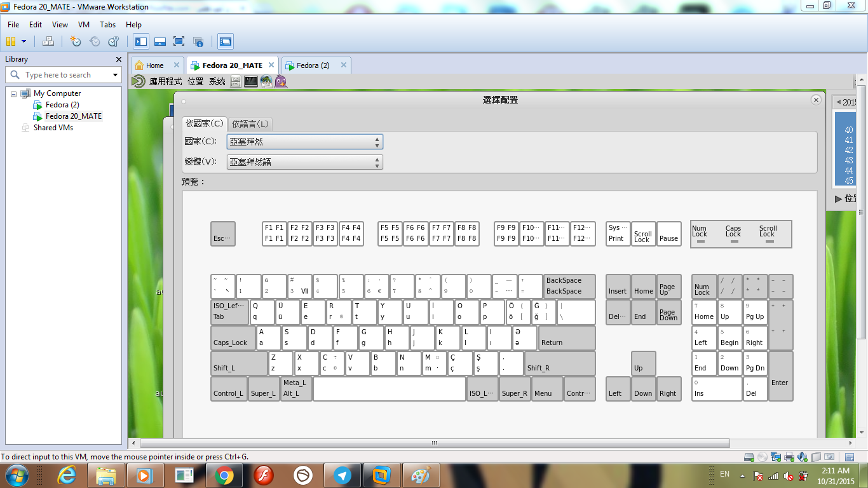Open the Edit menu
The image size is (868, 488).
pos(36,25)
